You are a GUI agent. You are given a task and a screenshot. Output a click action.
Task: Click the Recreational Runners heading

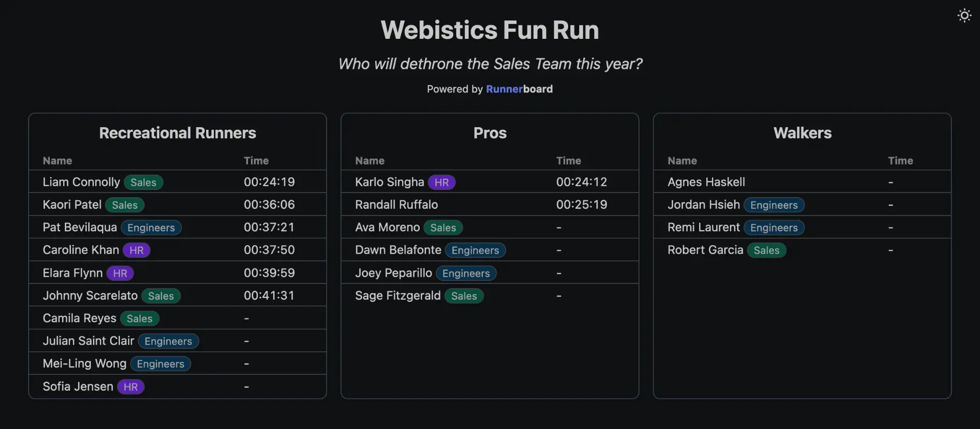177,133
